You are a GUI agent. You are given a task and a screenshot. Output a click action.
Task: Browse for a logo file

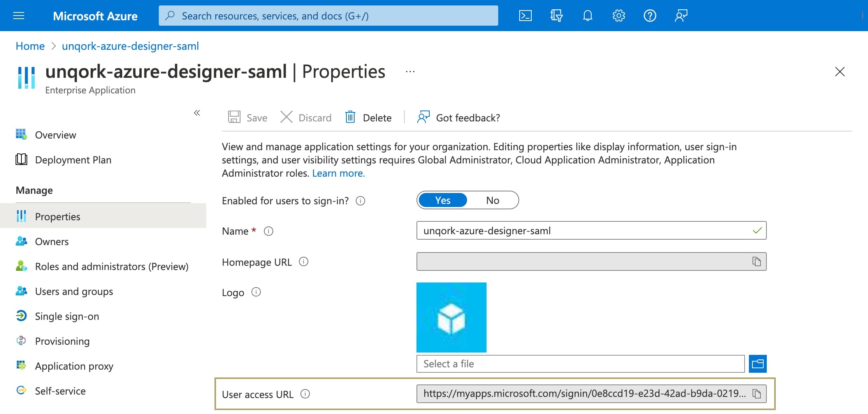tap(758, 364)
